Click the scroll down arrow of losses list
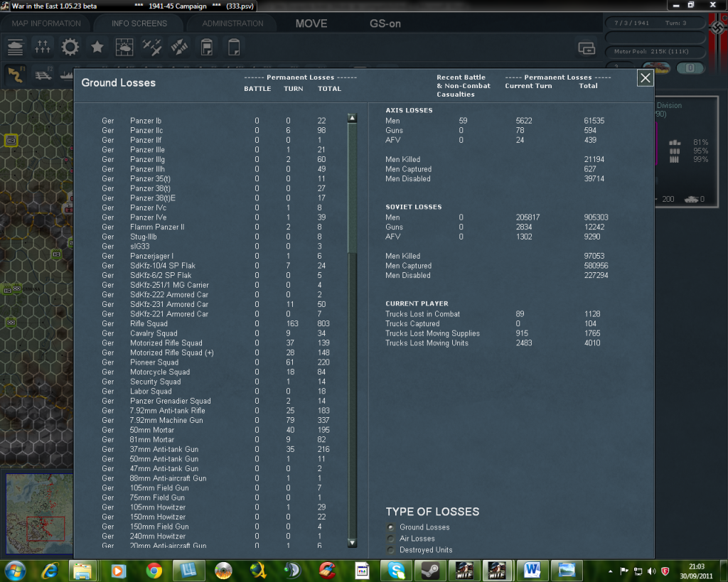This screenshot has height=582, width=728. click(x=353, y=542)
